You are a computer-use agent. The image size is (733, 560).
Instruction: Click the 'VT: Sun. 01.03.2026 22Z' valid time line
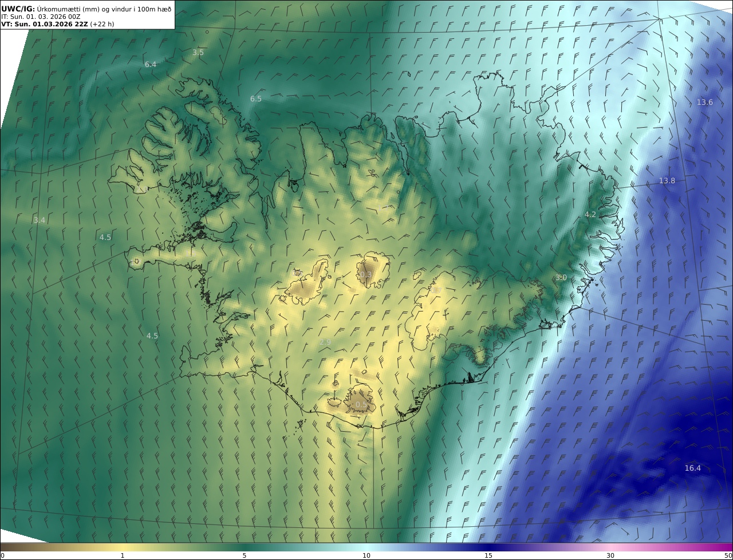coord(58,24)
